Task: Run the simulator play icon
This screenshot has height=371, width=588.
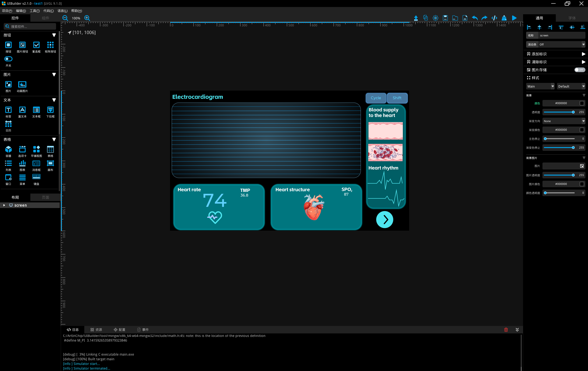Action: click(x=514, y=18)
